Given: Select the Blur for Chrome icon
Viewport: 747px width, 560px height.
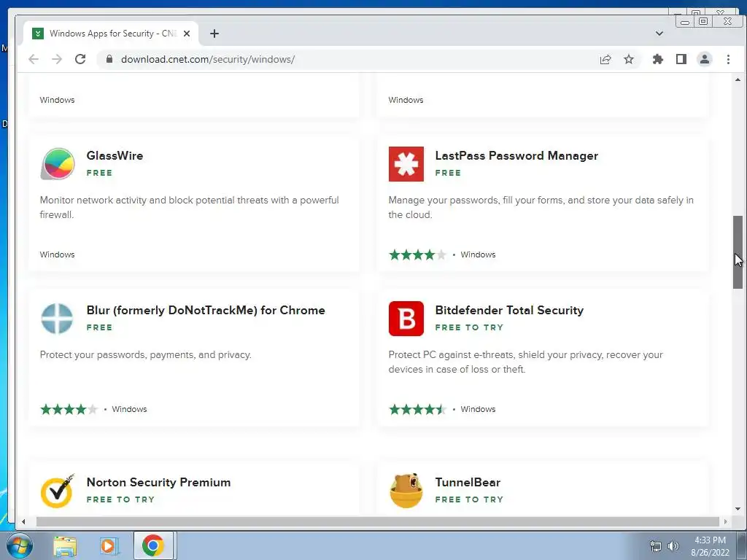Looking at the screenshot, I should point(57,319).
